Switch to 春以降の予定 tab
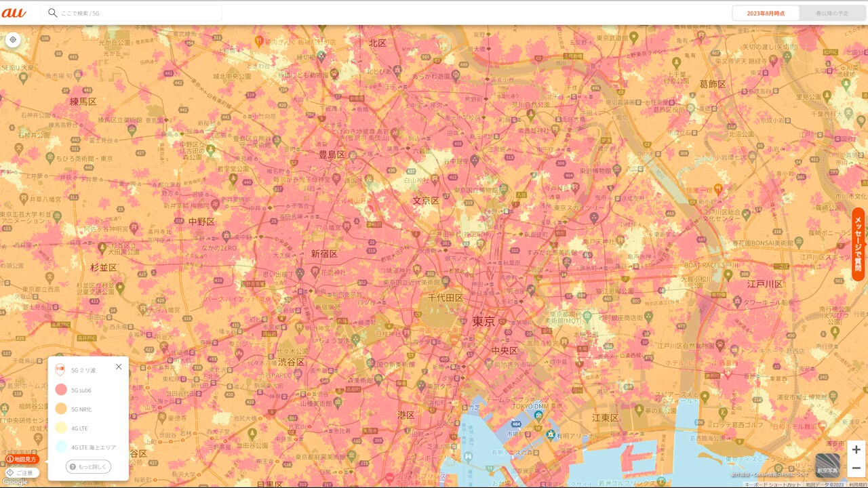 point(832,14)
